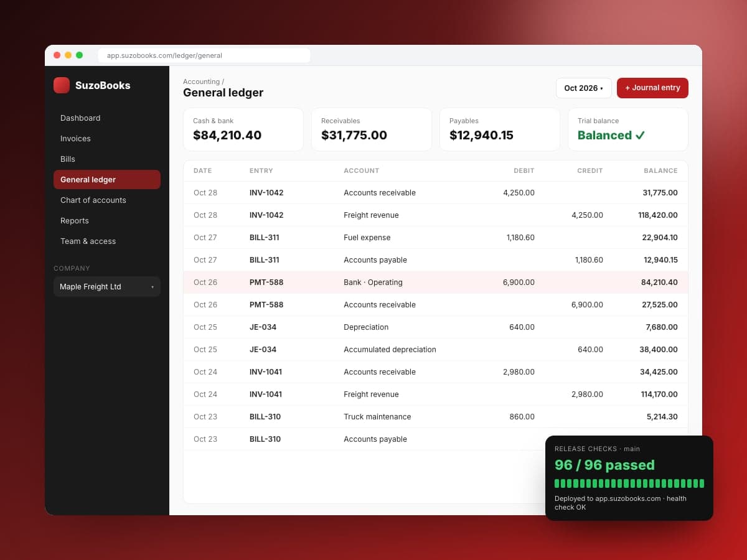The width and height of the screenshot is (747, 560).
Task: Open JE-034 on the Accumulated depreciation row
Action: click(x=263, y=350)
